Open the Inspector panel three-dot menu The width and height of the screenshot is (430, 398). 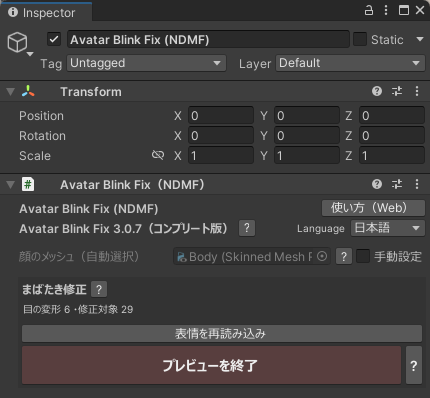coord(386,10)
